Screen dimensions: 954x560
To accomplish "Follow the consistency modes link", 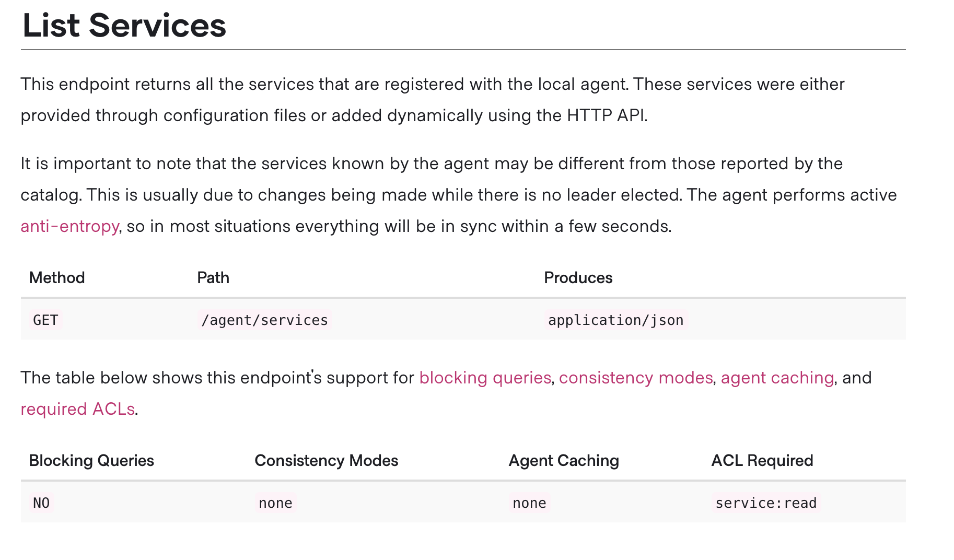I will 636,378.
